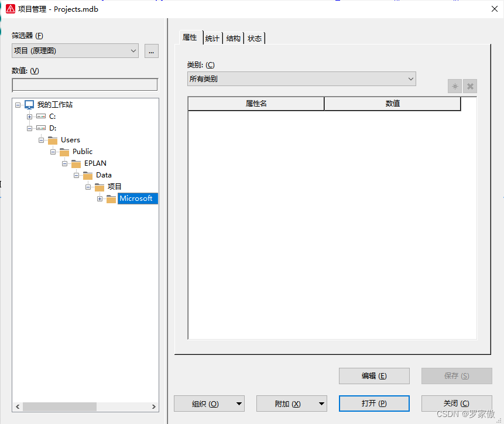This screenshot has height=424, width=504.
Task: Select the 项目 tree label
Action: tap(114, 186)
